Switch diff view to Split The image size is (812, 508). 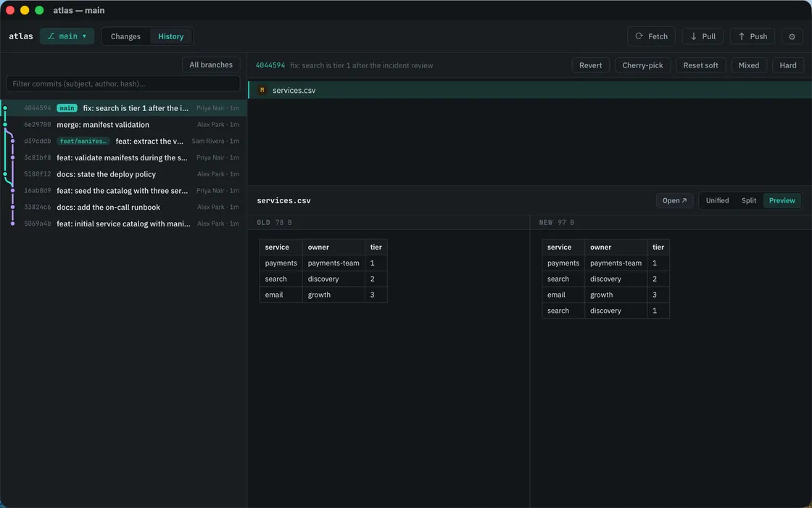click(748, 200)
